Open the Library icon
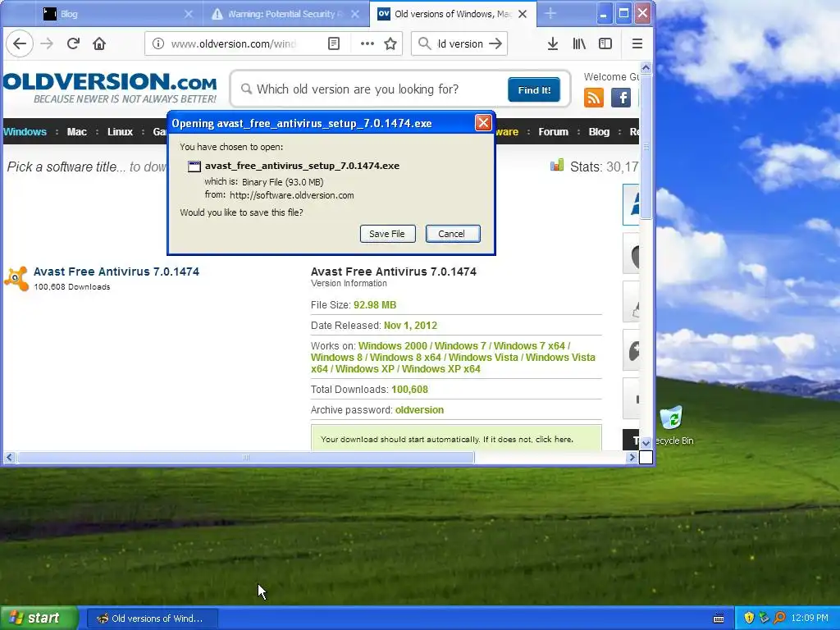The width and height of the screenshot is (840, 630). 579,43
